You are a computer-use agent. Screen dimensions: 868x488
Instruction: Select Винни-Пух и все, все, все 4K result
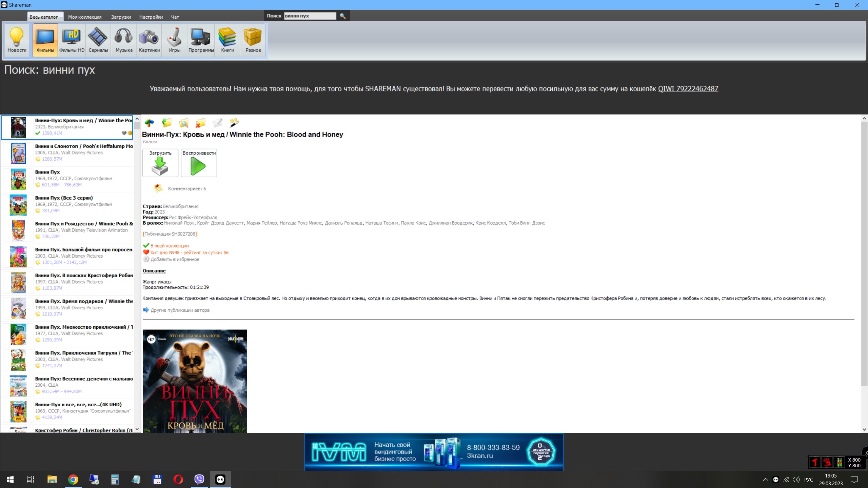pos(68,411)
